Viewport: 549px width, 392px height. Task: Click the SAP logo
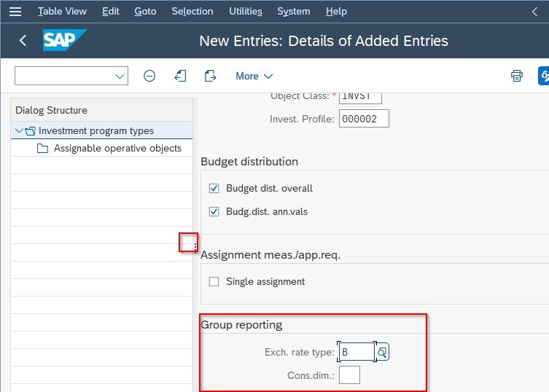(x=65, y=40)
